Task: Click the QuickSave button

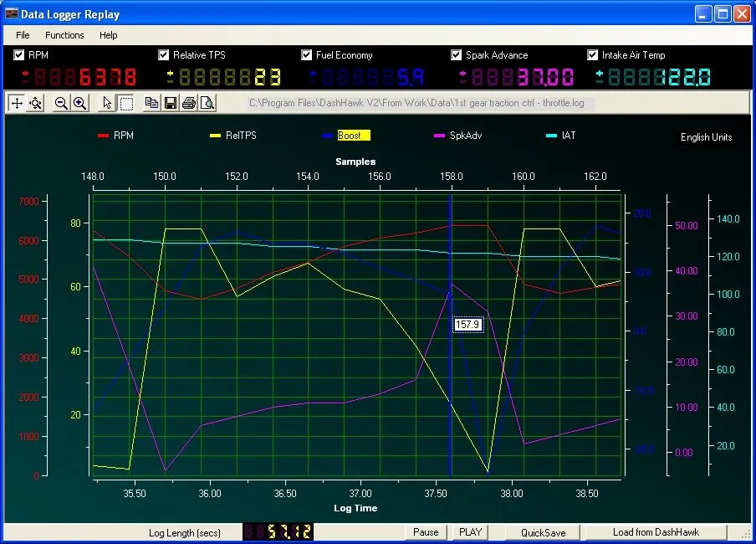Action: pyautogui.click(x=543, y=532)
